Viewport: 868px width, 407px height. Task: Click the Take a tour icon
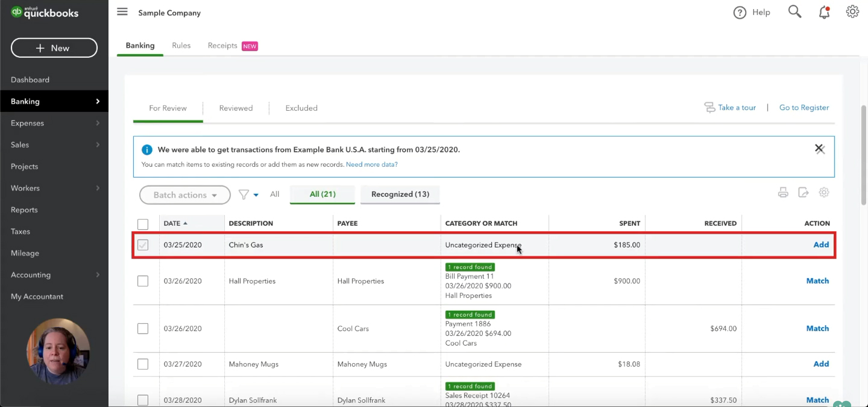pyautogui.click(x=709, y=108)
